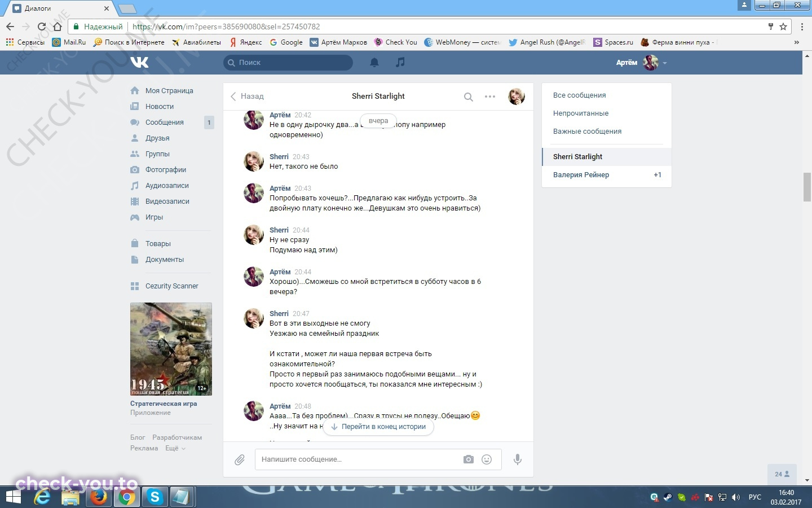Open Разработчикам footer link
The width and height of the screenshot is (812, 508).
coord(177,437)
